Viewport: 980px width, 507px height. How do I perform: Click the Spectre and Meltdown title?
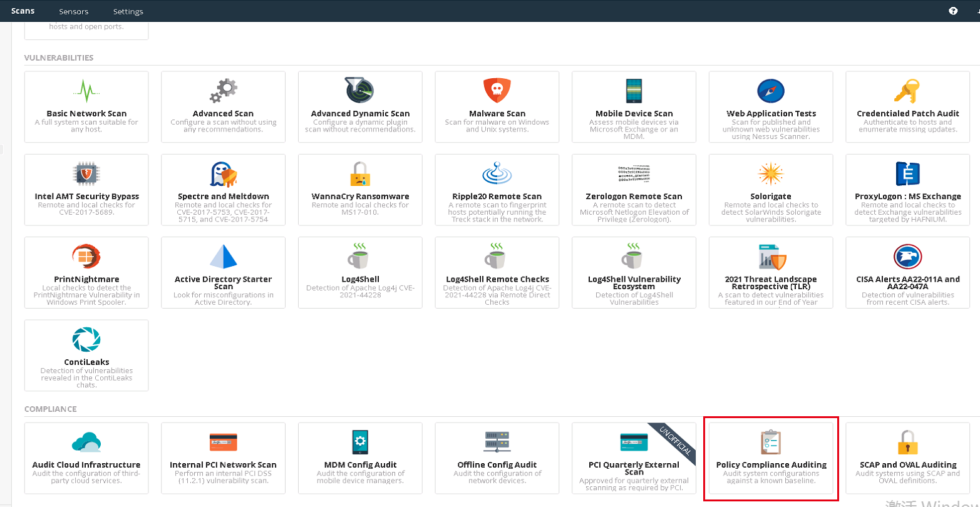point(223,196)
